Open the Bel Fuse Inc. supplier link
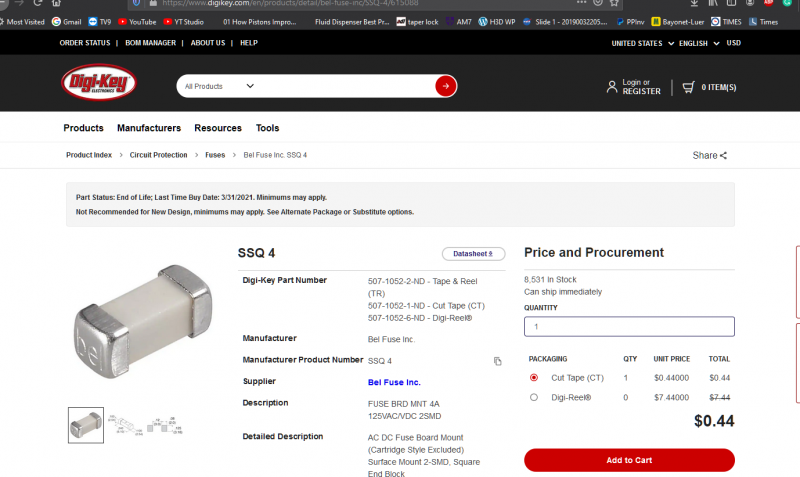 394,382
